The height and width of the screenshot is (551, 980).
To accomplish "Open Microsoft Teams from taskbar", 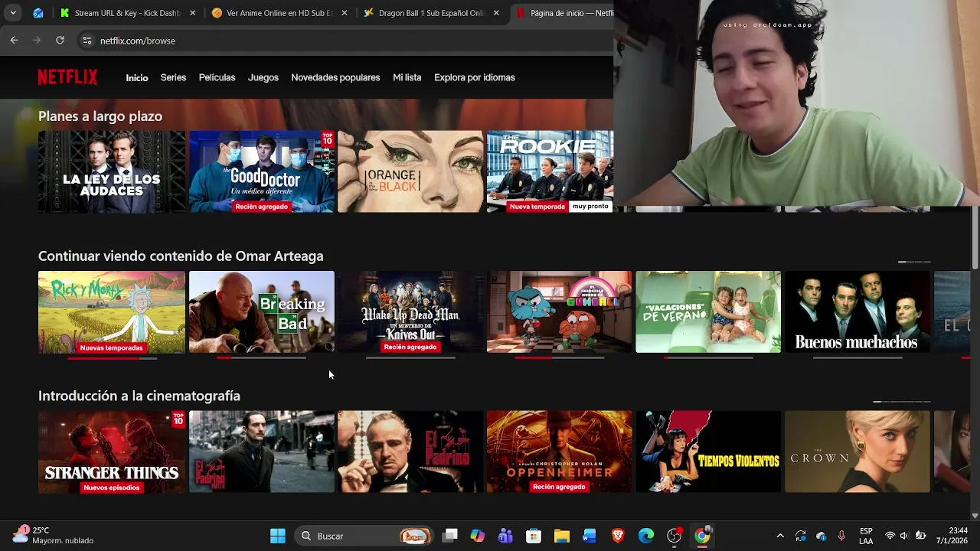I will [x=505, y=536].
